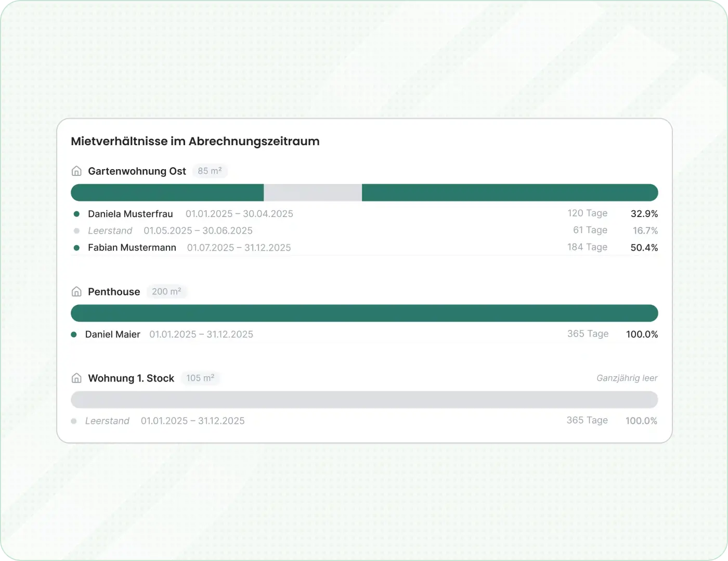The image size is (728, 561).
Task: Click the 105 m² badge on Wohnung 1. Stock
Action: pyautogui.click(x=201, y=378)
